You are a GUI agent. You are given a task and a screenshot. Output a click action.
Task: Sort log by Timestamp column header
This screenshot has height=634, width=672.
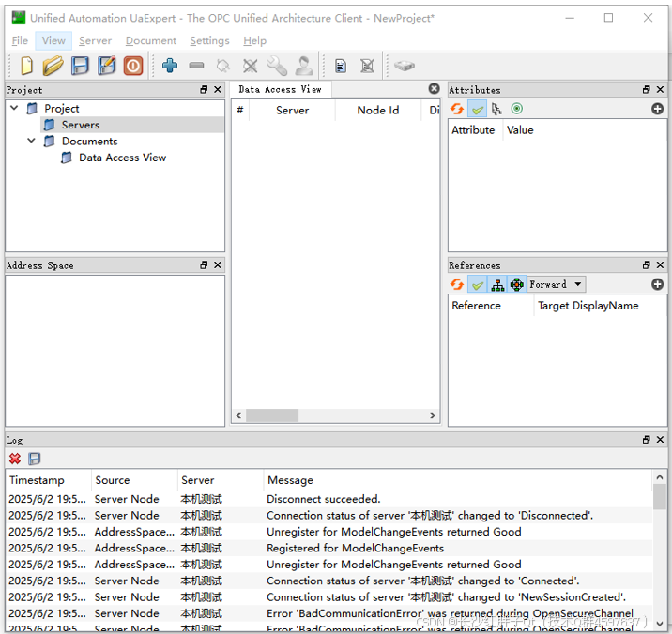tap(49, 480)
